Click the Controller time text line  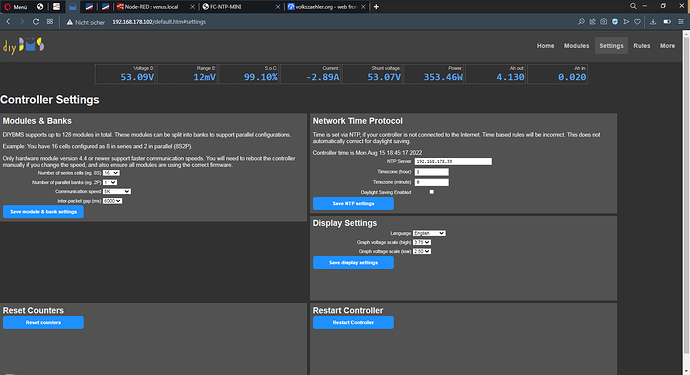tap(367, 153)
